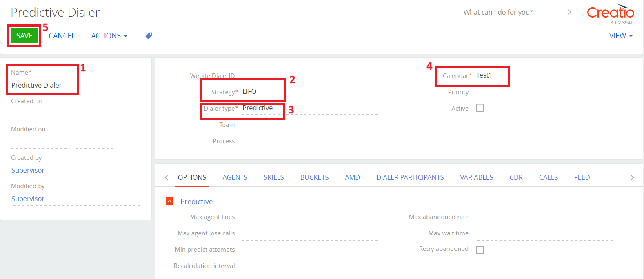
Task: Open the Dialer type dropdown
Action: pyautogui.click(x=311, y=108)
